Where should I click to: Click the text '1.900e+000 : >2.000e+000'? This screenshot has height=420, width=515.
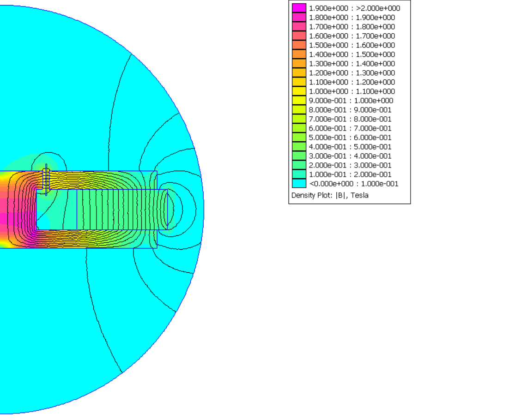tap(354, 8)
